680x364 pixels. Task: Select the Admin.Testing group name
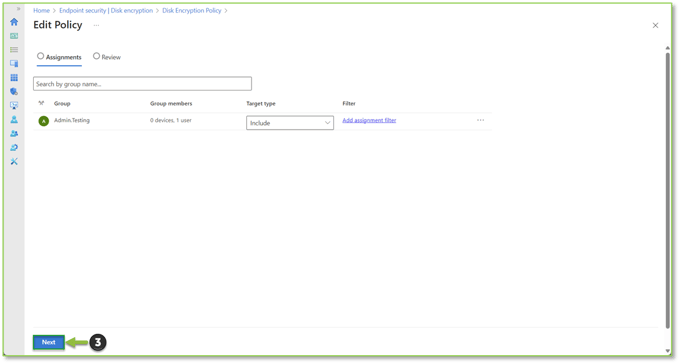pyautogui.click(x=72, y=120)
